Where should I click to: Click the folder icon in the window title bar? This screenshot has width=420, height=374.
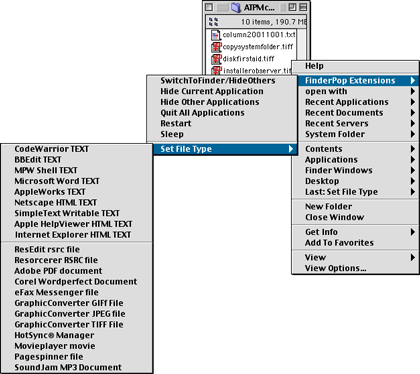click(236, 7)
